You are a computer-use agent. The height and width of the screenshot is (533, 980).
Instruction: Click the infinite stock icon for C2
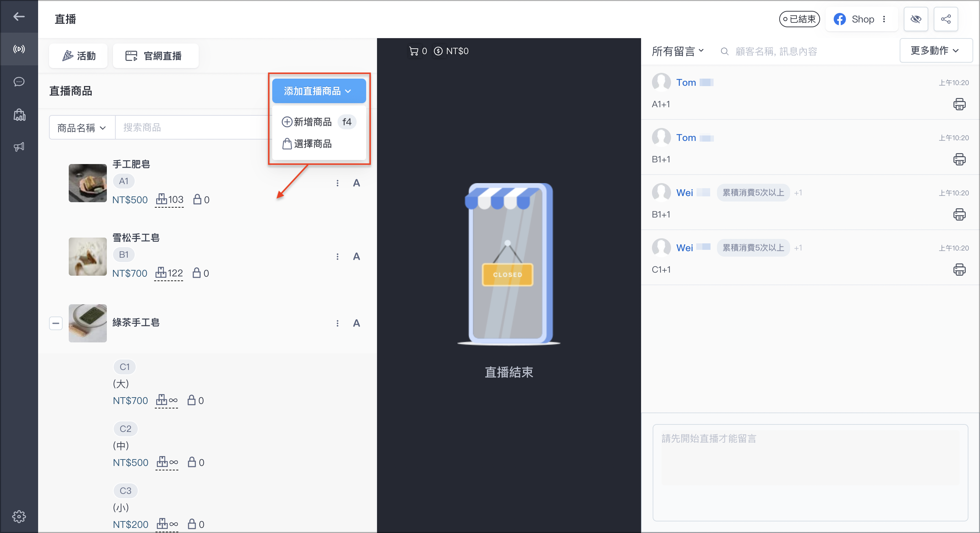pyautogui.click(x=167, y=462)
